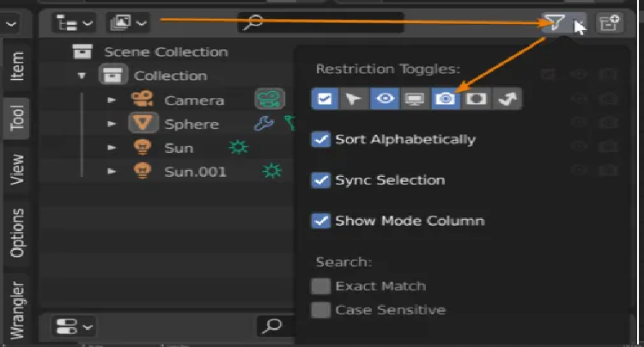Toggle the Holdout restriction icon
Screen dimensions: 644x347
[x=476, y=99]
